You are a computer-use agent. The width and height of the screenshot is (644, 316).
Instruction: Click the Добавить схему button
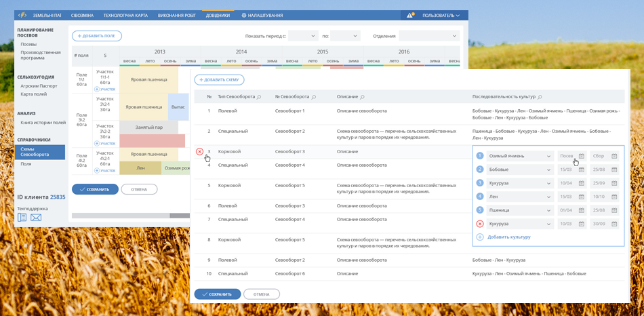(x=220, y=80)
